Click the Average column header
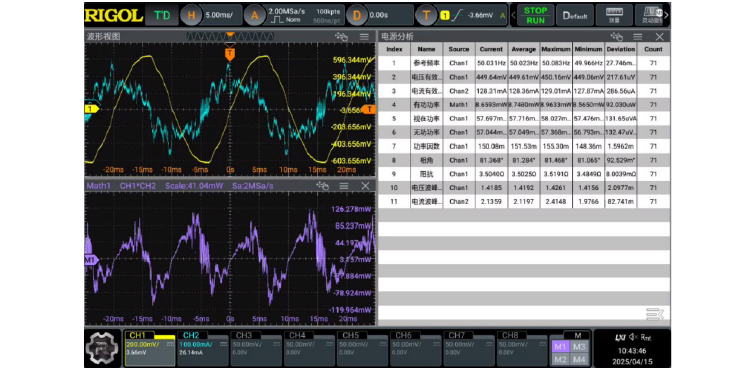This screenshot has width=755, height=370. [x=523, y=49]
